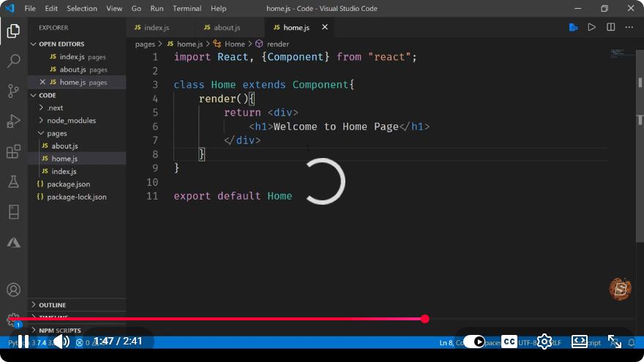Open the Azure view in activity bar

(x=13, y=242)
